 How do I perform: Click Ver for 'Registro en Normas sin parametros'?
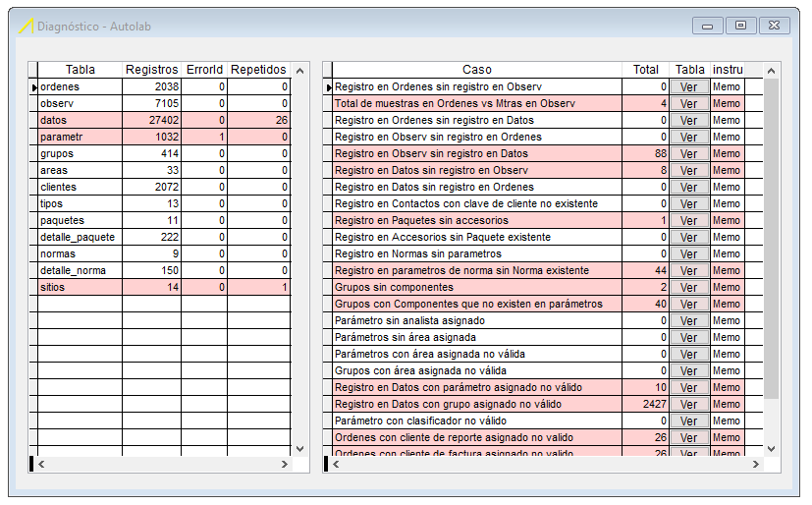(x=689, y=253)
